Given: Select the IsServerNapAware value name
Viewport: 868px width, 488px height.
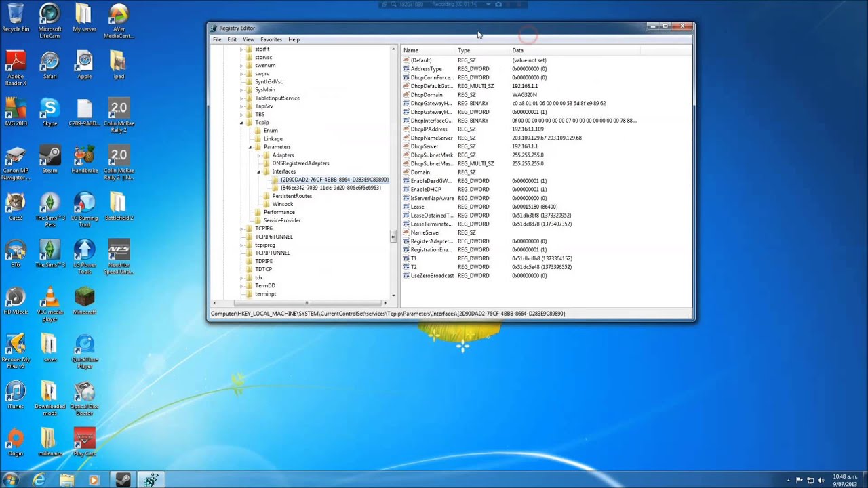Looking at the screenshot, I should (x=432, y=198).
